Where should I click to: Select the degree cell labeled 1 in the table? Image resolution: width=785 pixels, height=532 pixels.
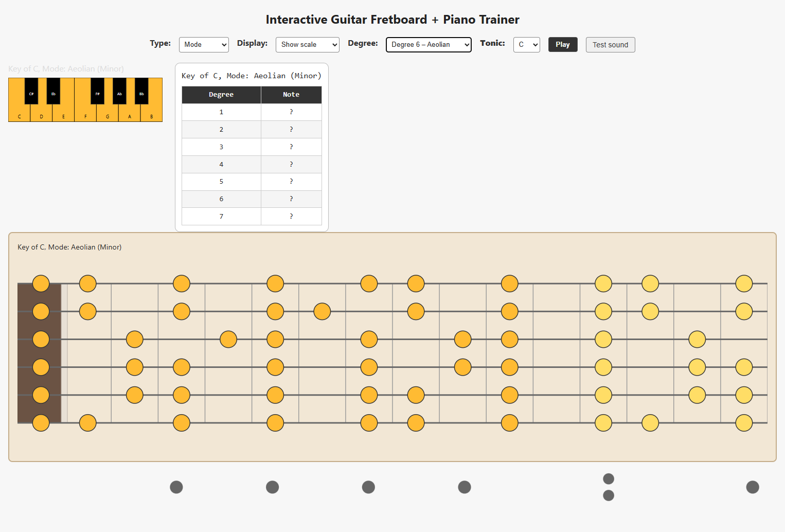point(221,112)
